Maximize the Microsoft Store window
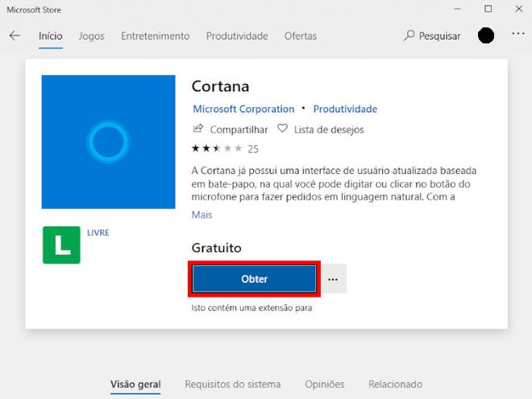The width and height of the screenshot is (532, 399). [x=488, y=9]
